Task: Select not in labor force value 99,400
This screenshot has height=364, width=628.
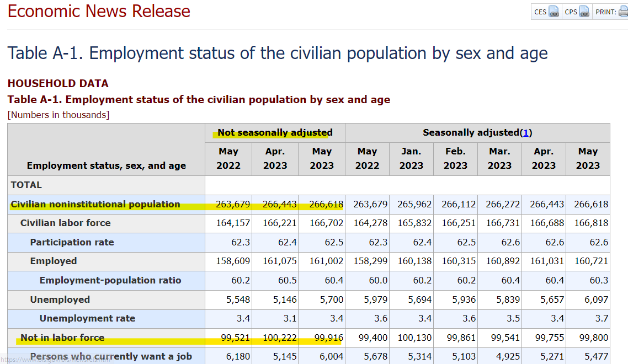Action: 373,338
